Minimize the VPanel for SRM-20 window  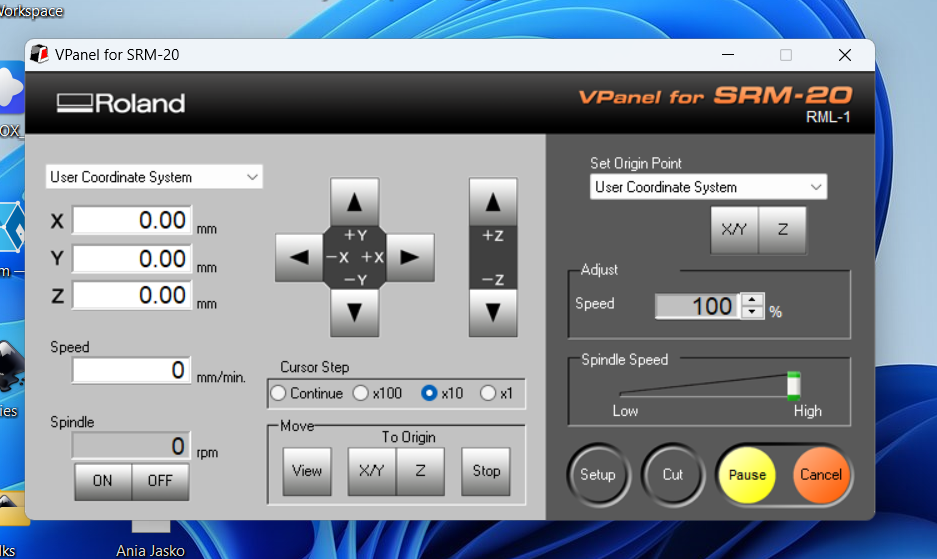point(728,55)
